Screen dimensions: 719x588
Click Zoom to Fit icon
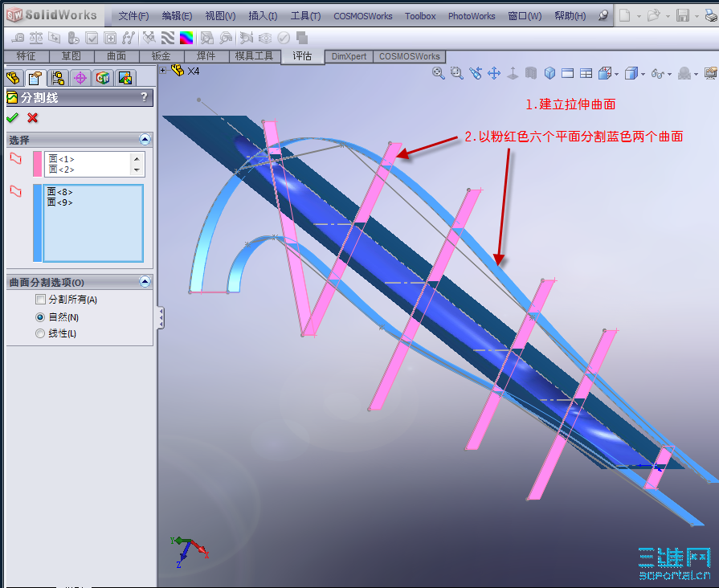439,73
